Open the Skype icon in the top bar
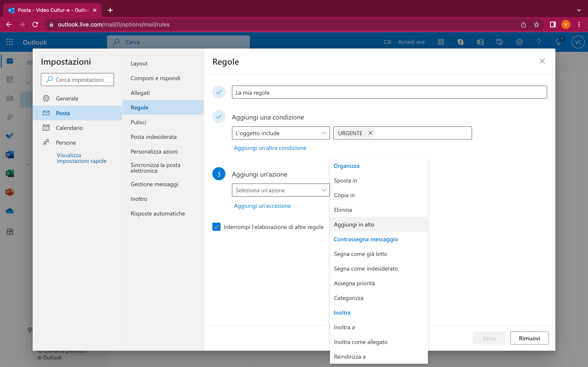The image size is (588, 367). pyautogui.click(x=460, y=42)
